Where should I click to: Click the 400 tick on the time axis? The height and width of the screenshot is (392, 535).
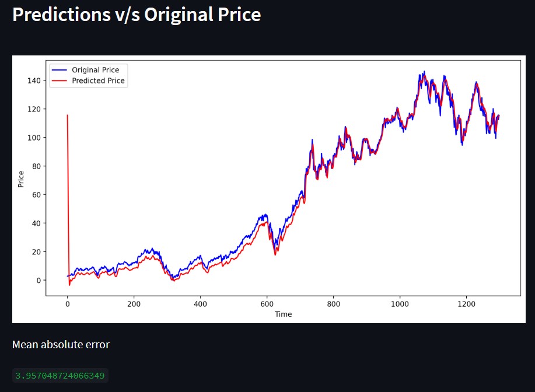(x=200, y=304)
